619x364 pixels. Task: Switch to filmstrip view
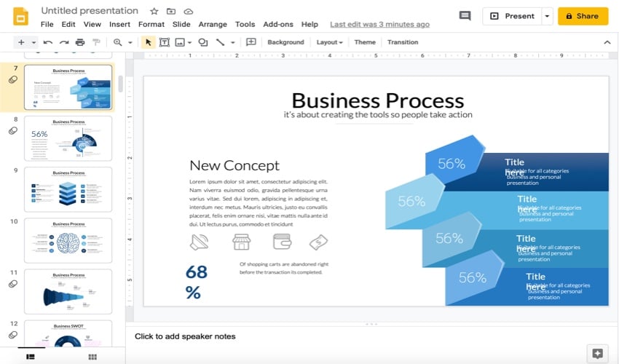coord(31,357)
